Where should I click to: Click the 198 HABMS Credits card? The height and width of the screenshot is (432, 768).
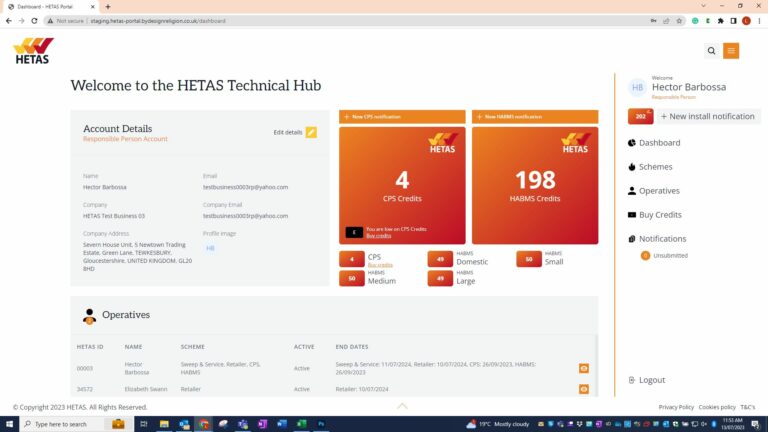[x=535, y=185]
